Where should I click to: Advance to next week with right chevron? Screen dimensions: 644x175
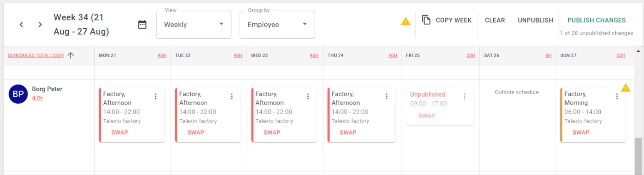tap(40, 25)
